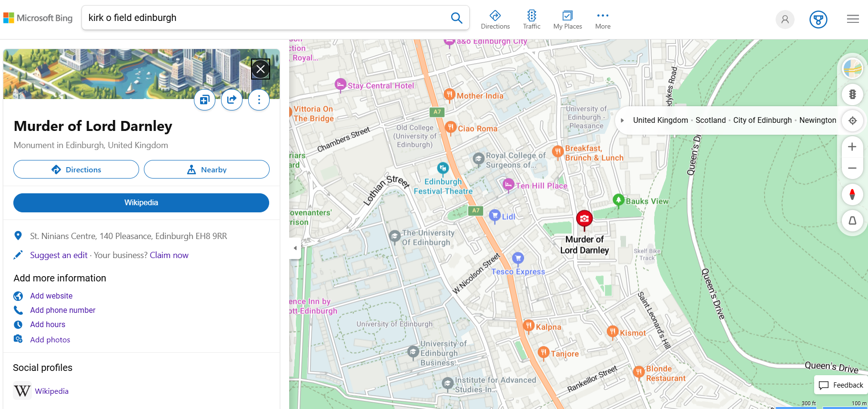Open Microsoft Rewards trophy icon

pos(818,20)
